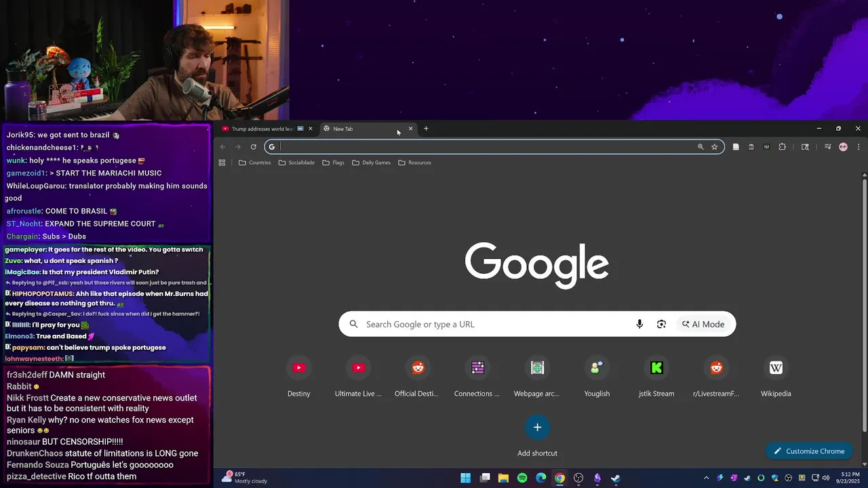Viewport: 868px width, 488px height.
Task: Open File Explorer from the taskbar
Action: [503, 478]
